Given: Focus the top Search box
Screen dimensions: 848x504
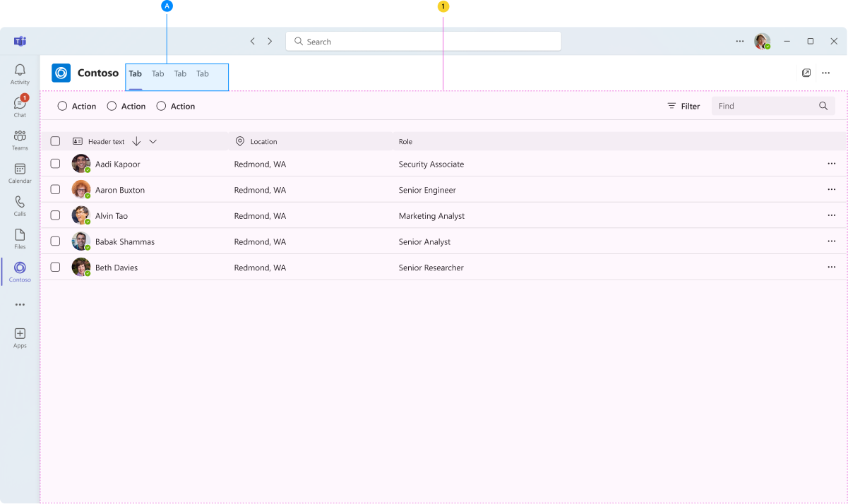Looking at the screenshot, I should click(x=423, y=42).
